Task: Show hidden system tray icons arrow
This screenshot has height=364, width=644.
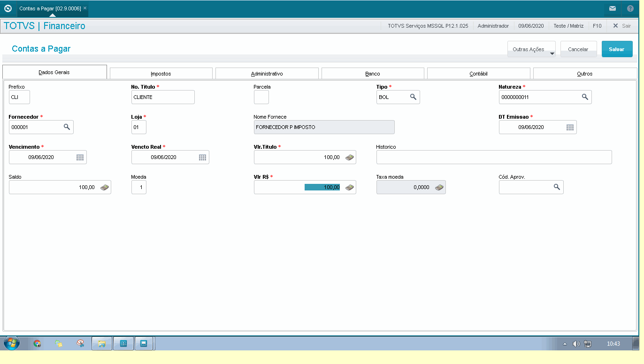Action: (565, 344)
